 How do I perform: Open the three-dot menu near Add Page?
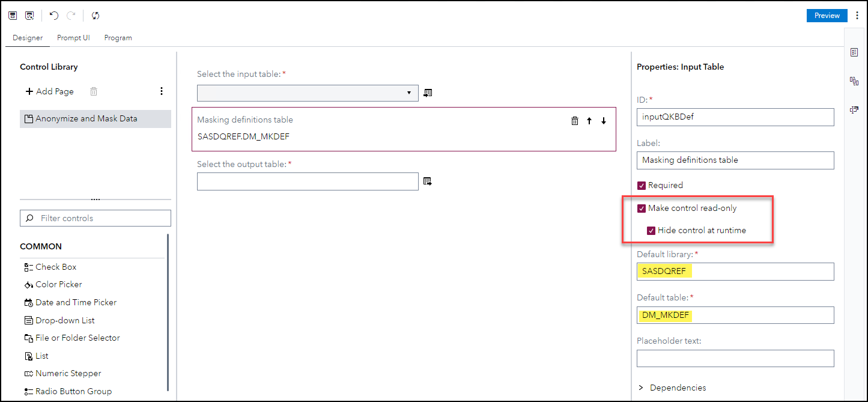point(161,91)
